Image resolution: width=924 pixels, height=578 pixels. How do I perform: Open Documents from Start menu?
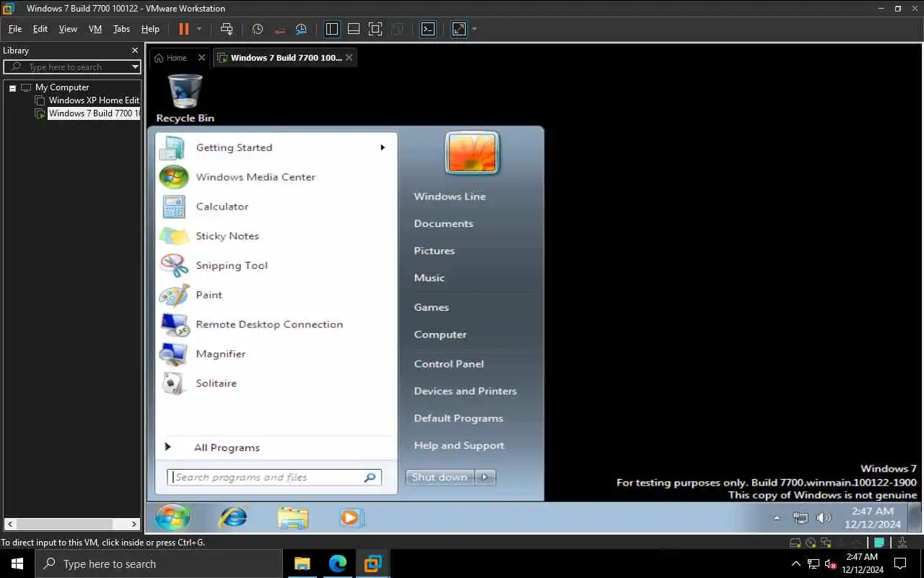[443, 224]
